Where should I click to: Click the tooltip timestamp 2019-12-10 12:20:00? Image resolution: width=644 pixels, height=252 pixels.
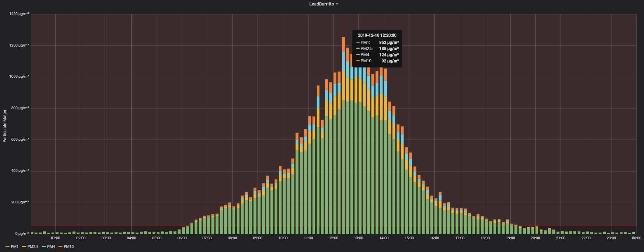tap(377, 35)
